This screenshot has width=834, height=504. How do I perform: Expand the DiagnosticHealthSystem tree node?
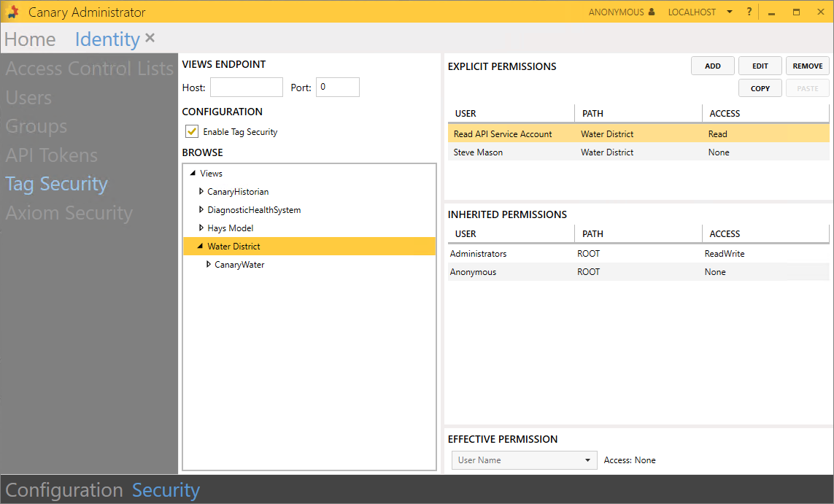point(201,209)
